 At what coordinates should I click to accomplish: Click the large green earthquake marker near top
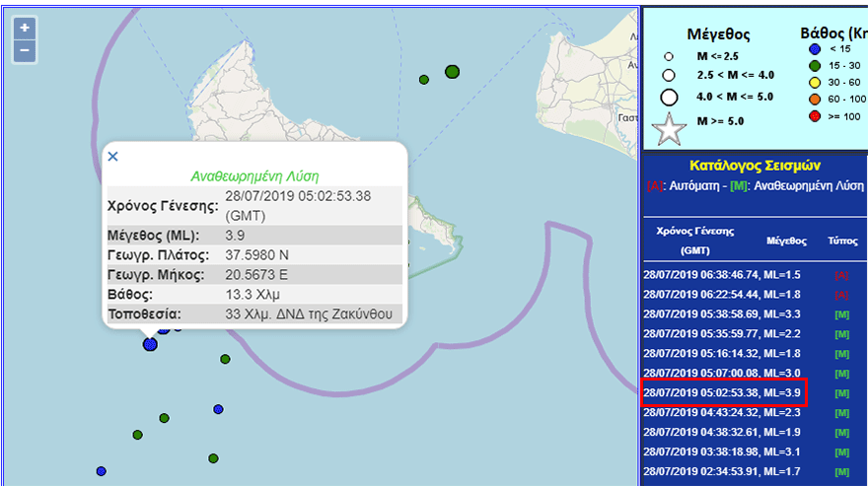(453, 71)
